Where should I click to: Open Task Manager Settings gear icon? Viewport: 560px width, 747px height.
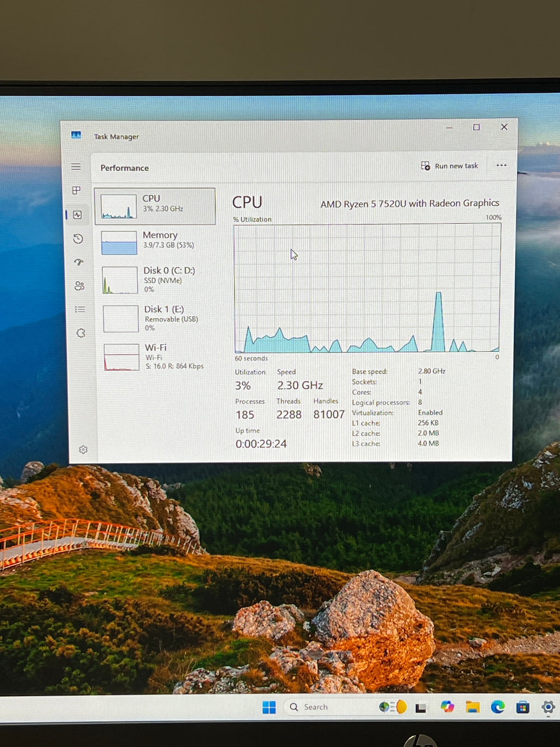click(x=83, y=450)
